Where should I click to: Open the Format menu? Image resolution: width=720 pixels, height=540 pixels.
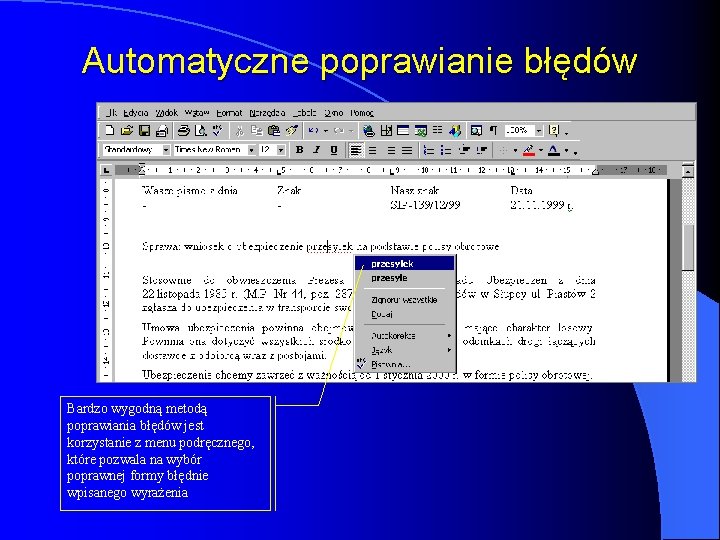pyautogui.click(x=229, y=112)
